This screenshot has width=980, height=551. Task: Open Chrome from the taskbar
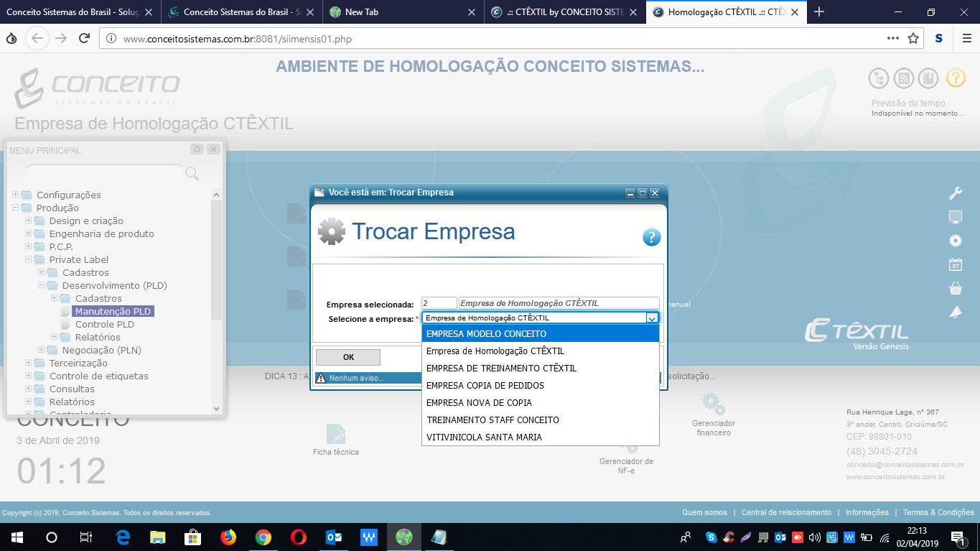coord(263,537)
